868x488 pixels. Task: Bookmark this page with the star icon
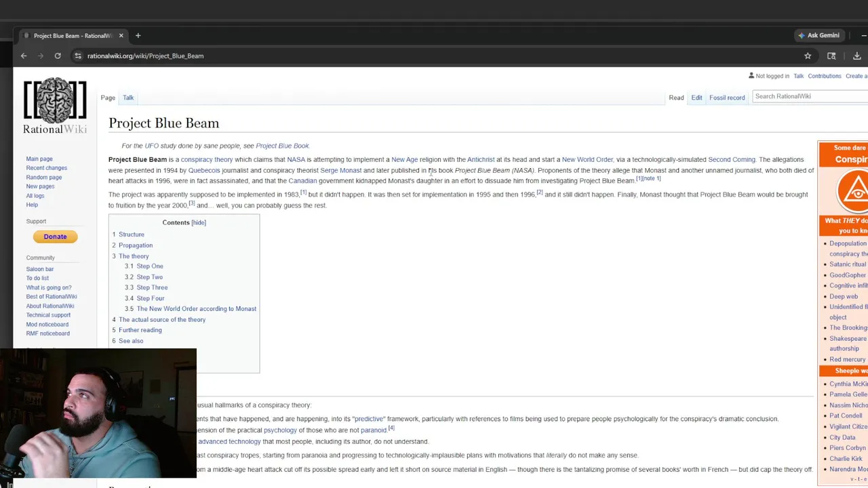808,56
